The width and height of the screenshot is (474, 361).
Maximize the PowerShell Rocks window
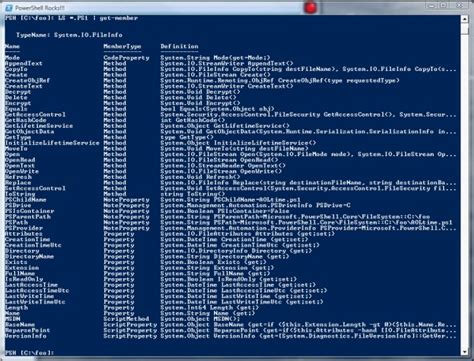click(x=444, y=6)
